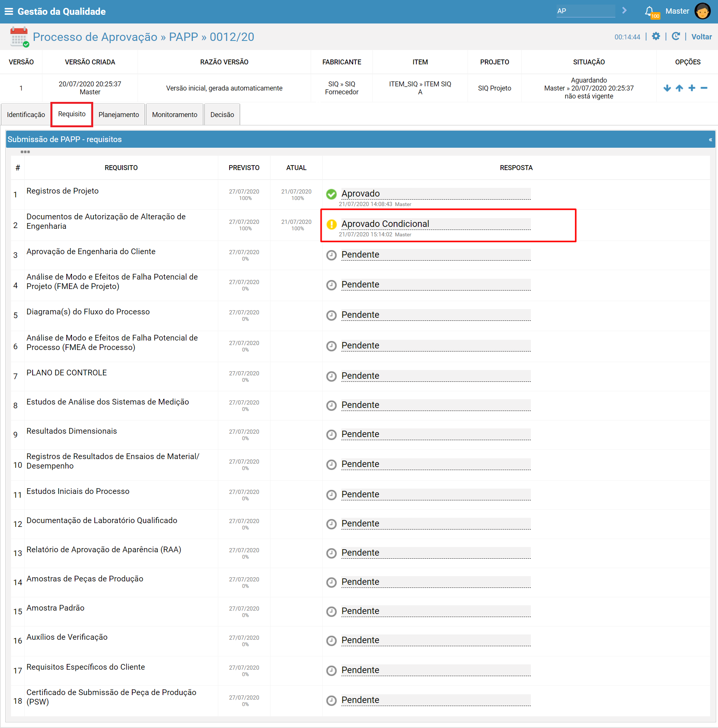Viewport: 718px width, 728px height.
Task: Click the notification bell icon
Action: [x=649, y=11]
